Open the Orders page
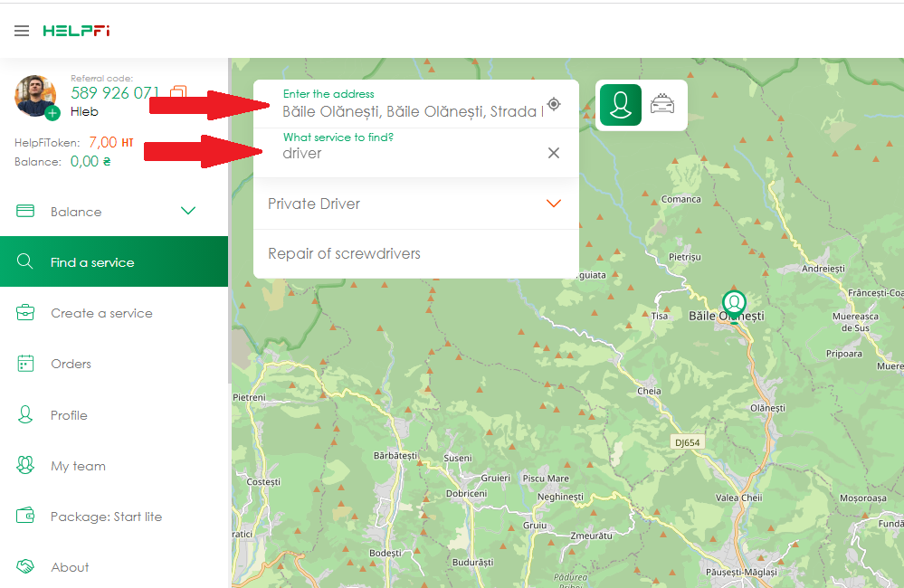 pos(71,364)
